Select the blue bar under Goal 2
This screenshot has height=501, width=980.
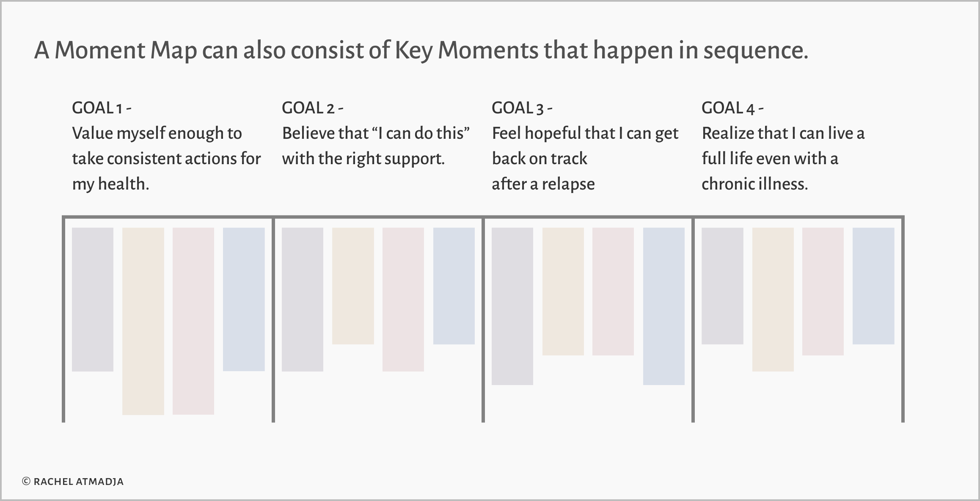coord(454,286)
